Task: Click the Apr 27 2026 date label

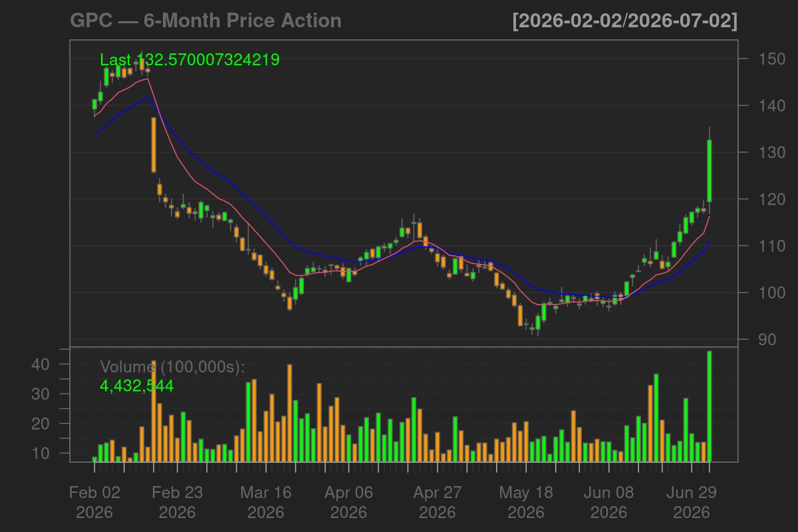Action: click(x=438, y=503)
